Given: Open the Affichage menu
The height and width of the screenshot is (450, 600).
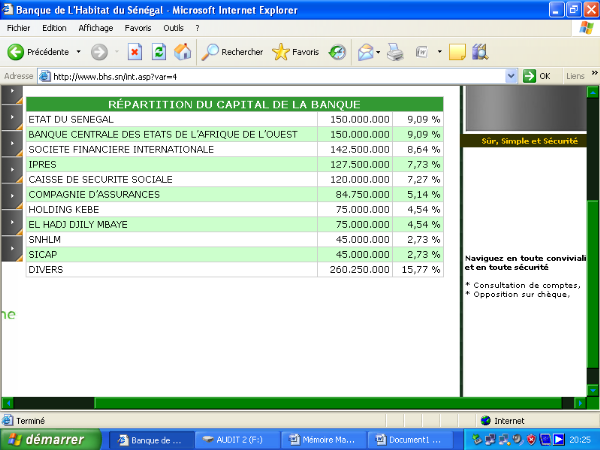Looking at the screenshot, I should point(96,28).
